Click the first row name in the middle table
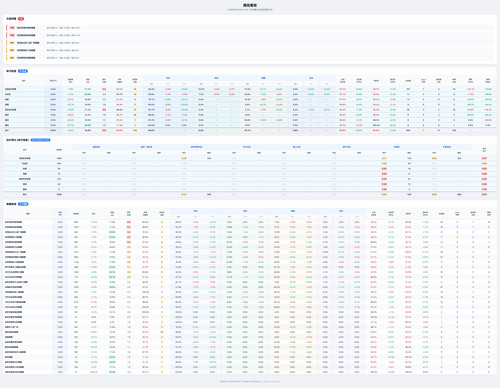The height and width of the screenshot is (388, 500). point(25,158)
